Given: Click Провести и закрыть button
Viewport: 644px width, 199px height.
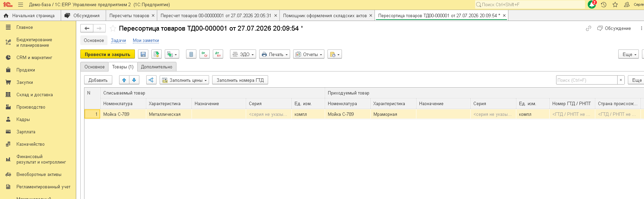Looking at the screenshot, I should coord(107,54).
